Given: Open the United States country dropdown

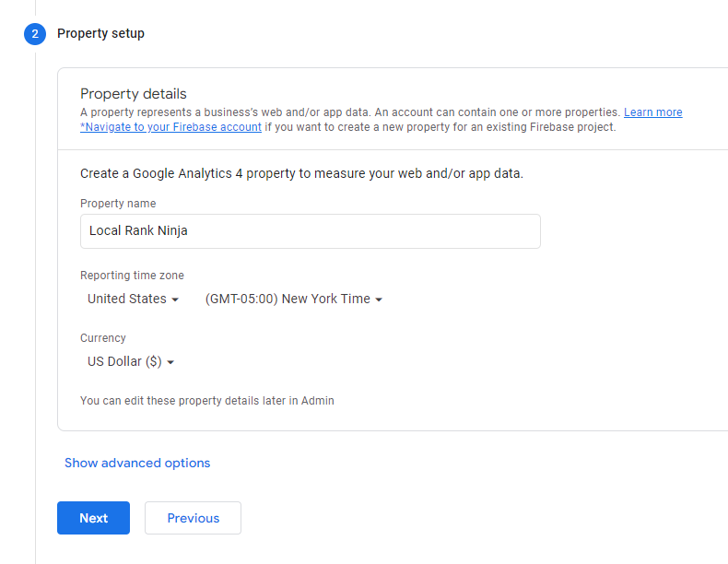Looking at the screenshot, I should (x=133, y=299).
